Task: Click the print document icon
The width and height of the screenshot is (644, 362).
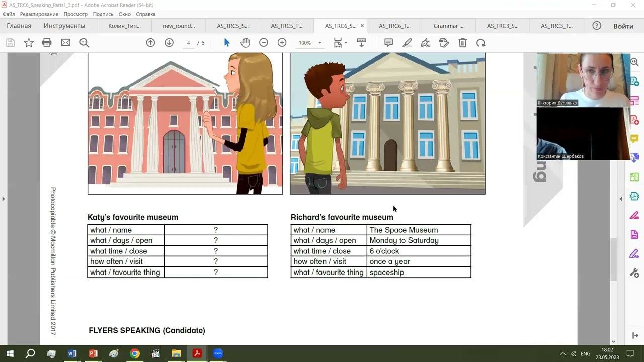Action: [47, 43]
